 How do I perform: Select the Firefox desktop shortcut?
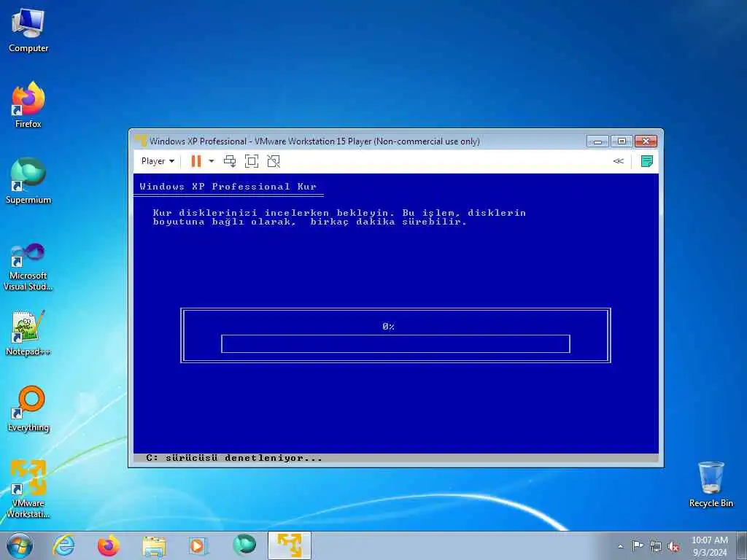[28, 105]
